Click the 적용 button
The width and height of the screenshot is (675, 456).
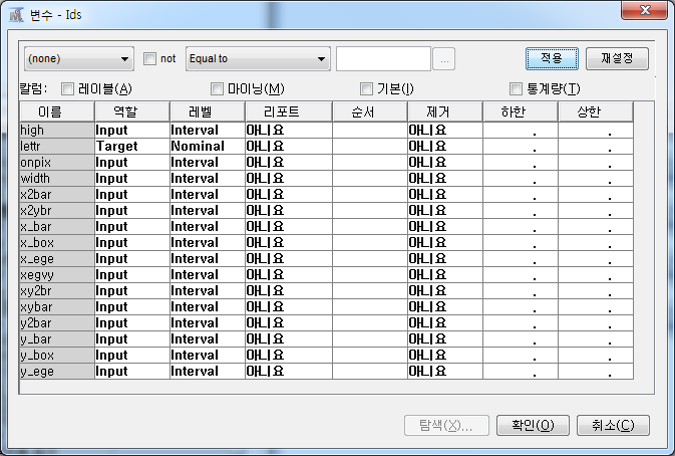pos(552,58)
